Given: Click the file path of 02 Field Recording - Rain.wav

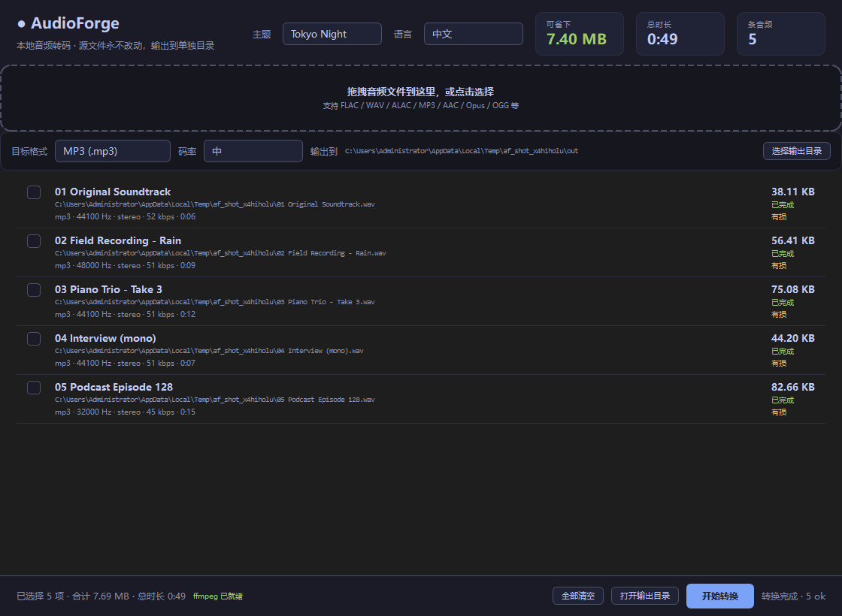Looking at the screenshot, I should pyautogui.click(x=220, y=253).
